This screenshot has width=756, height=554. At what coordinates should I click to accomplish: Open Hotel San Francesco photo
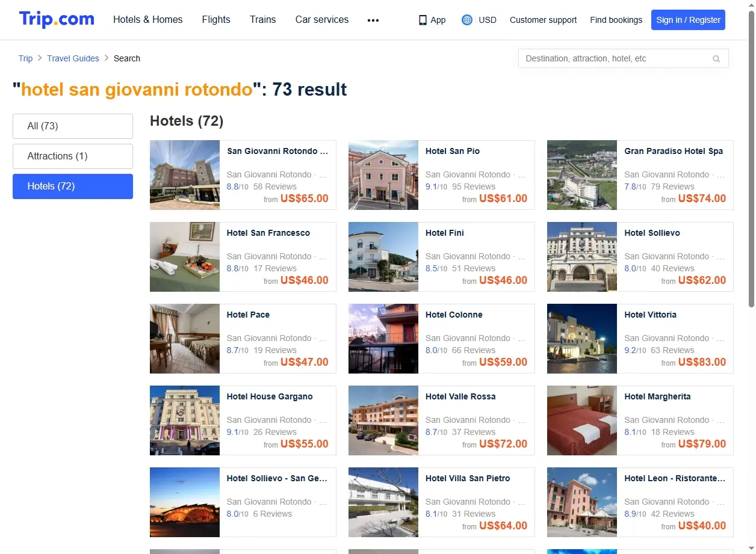(x=185, y=257)
